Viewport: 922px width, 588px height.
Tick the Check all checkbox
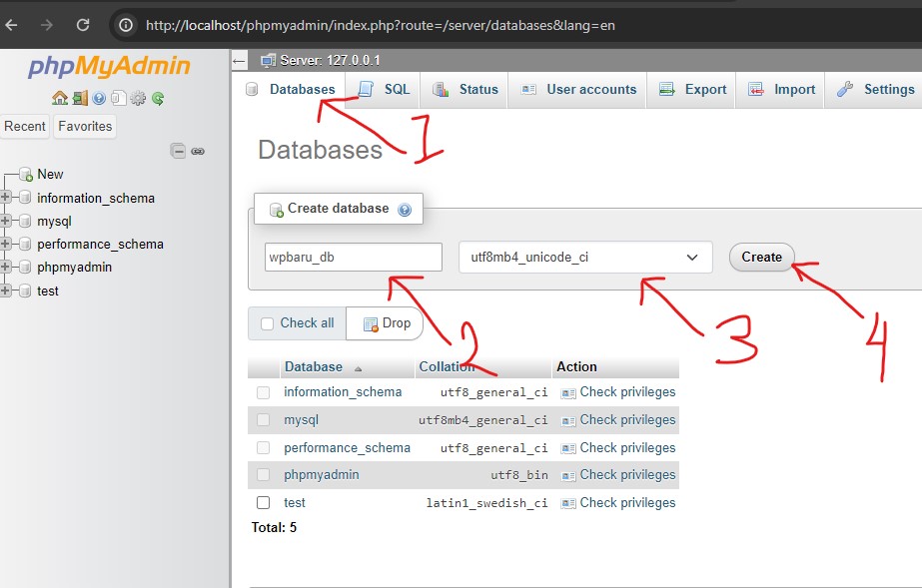click(267, 323)
